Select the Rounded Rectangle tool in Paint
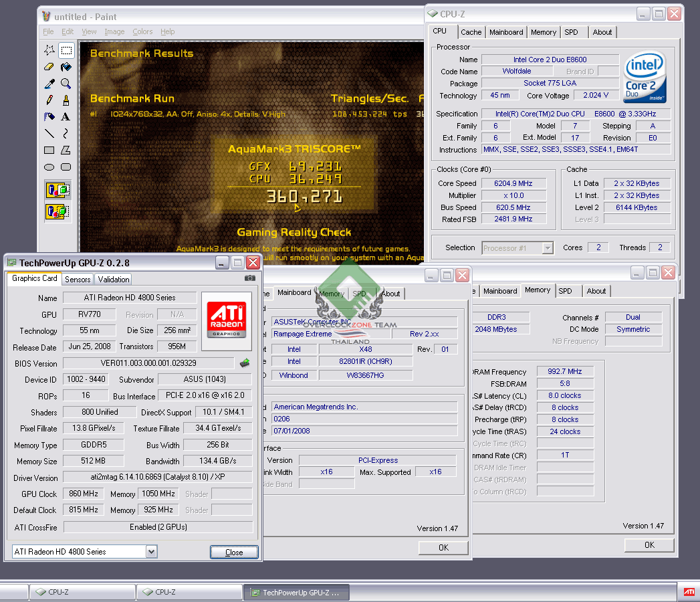 66,167
